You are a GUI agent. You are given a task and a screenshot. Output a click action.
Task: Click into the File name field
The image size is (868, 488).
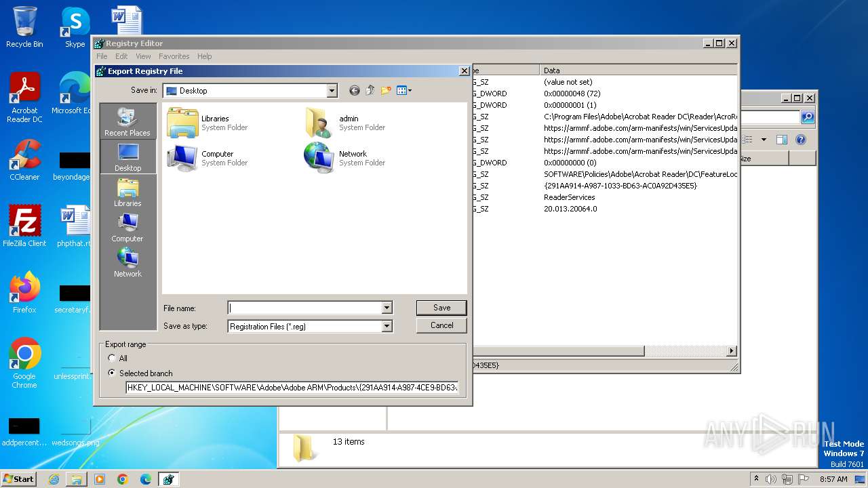click(304, 308)
